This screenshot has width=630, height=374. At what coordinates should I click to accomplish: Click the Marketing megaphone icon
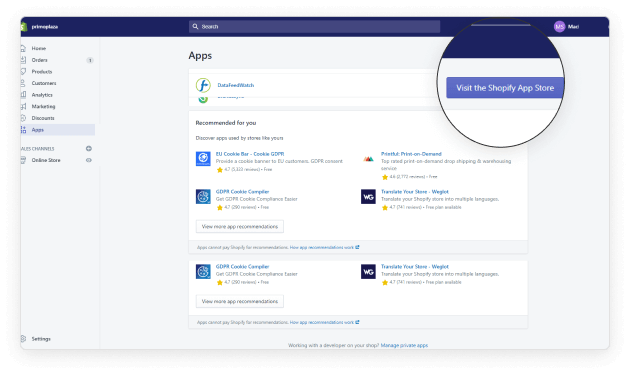click(23, 106)
